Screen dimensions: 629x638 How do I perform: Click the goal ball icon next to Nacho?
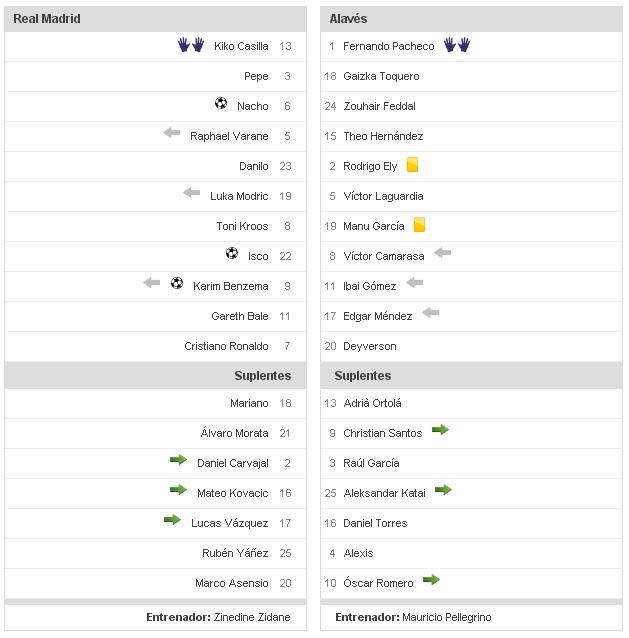221,103
